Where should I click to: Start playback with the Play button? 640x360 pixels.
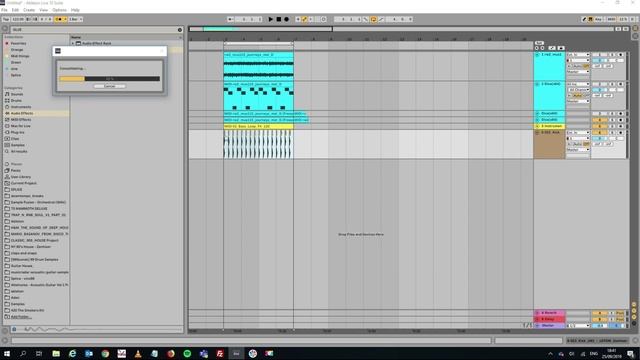(x=271, y=19)
